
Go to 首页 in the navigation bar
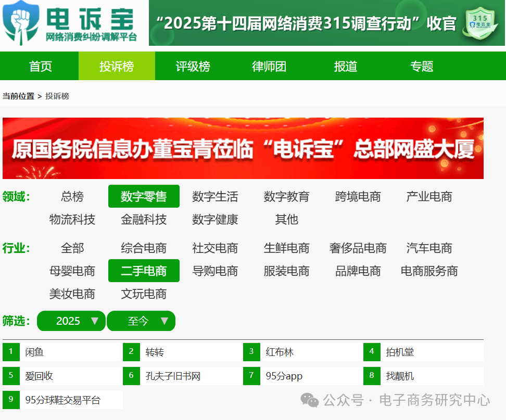tap(40, 66)
